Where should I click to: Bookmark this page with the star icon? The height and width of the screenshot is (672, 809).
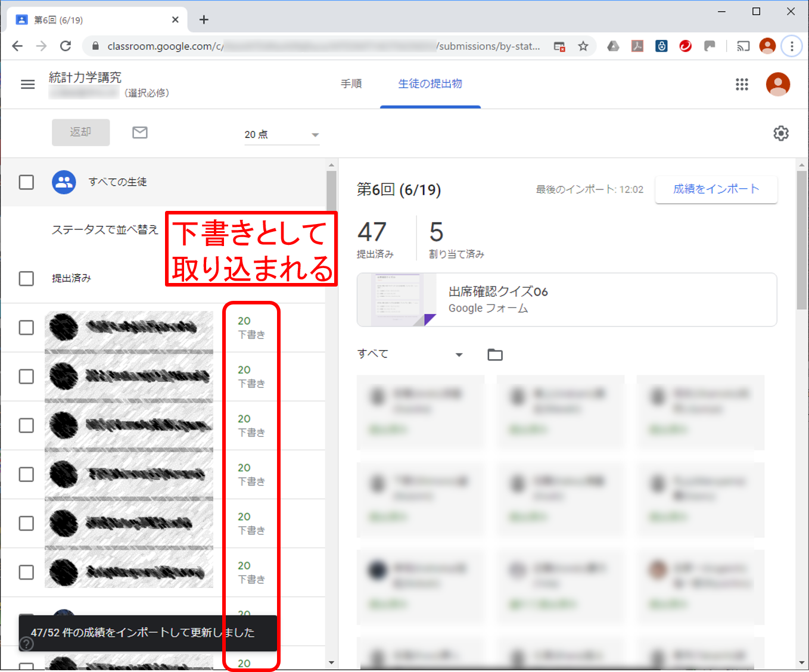583,46
